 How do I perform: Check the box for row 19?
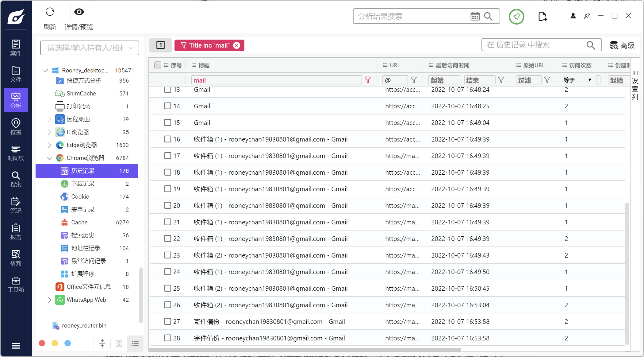tap(167, 189)
